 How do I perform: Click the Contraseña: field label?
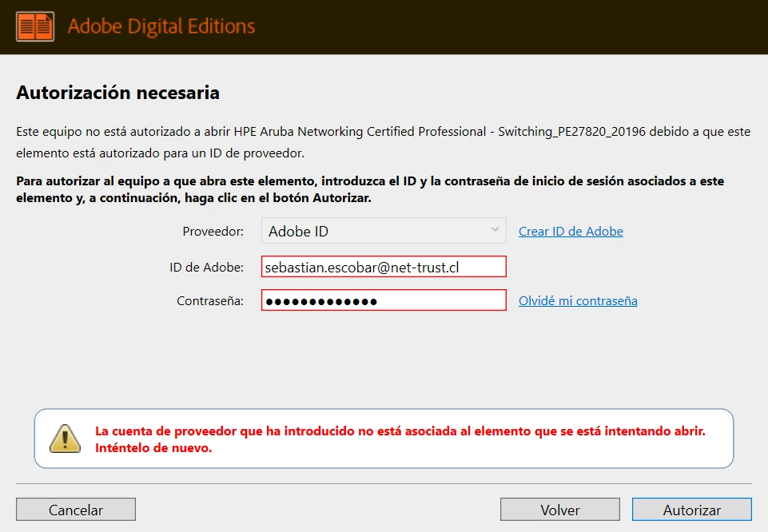(x=210, y=300)
